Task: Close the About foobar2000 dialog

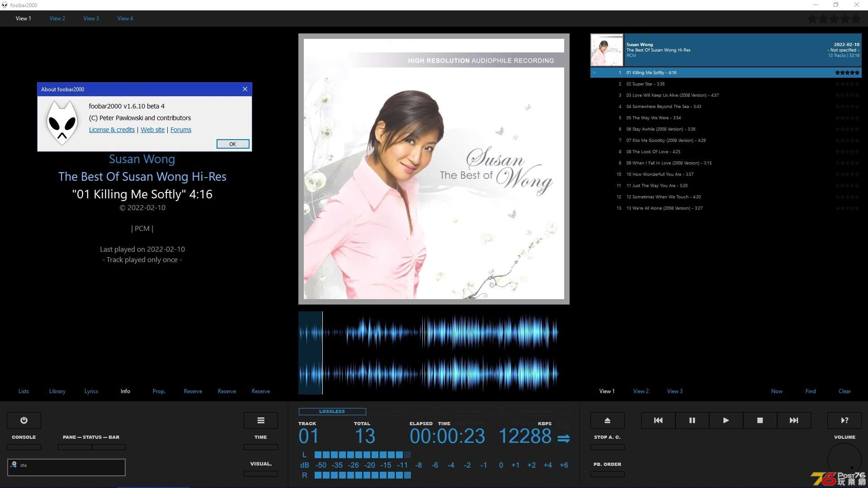Action: [245, 89]
